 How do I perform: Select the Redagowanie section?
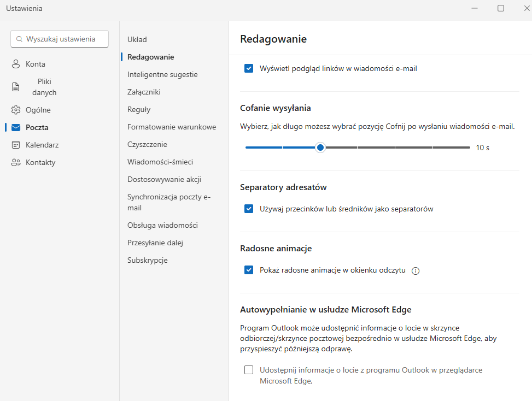click(x=151, y=57)
